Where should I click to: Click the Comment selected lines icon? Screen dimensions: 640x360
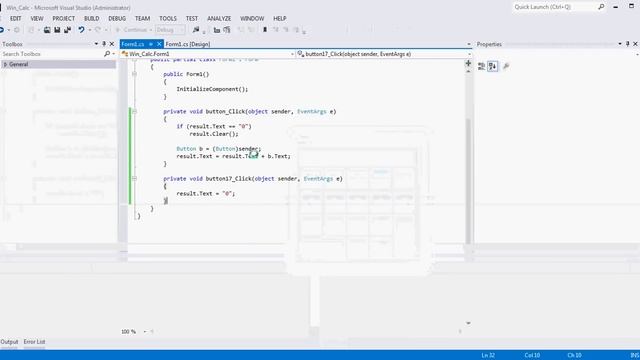pyautogui.click(x=241, y=30)
